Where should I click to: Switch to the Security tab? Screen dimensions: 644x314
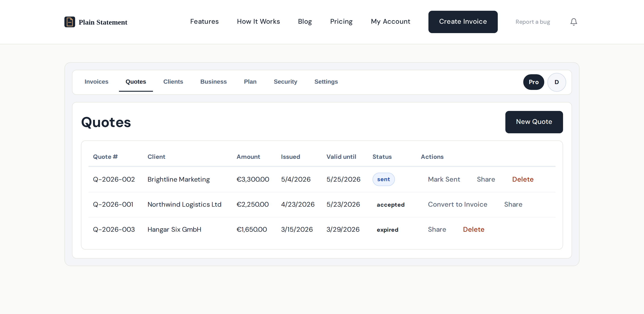(285, 82)
